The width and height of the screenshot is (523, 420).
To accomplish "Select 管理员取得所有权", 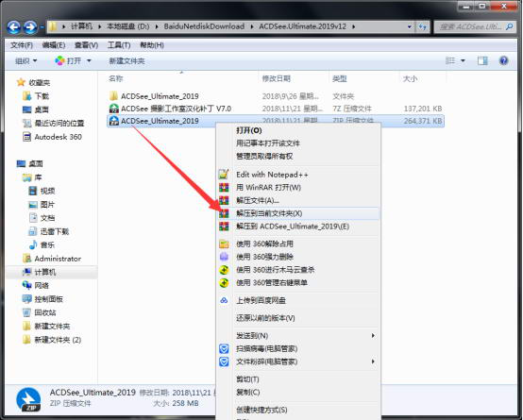I will (x=298, y=156).
